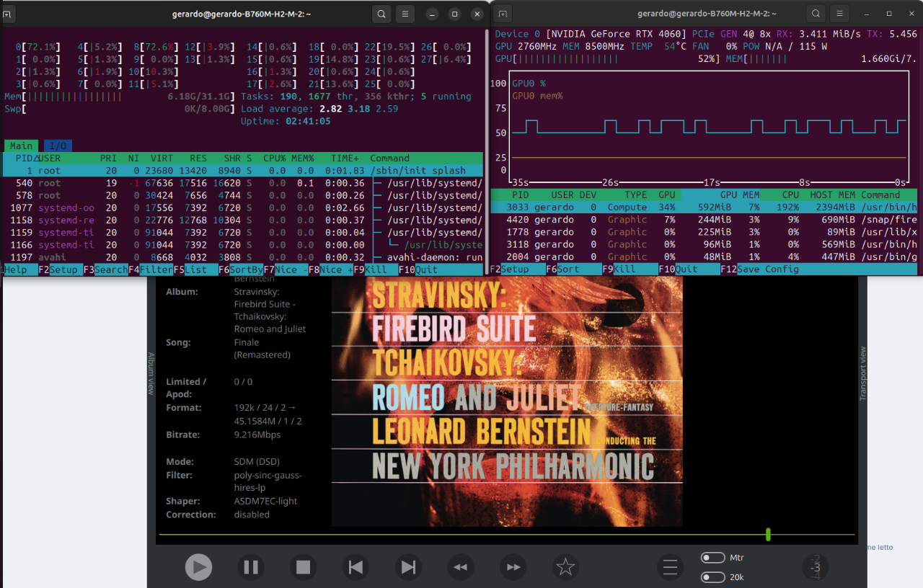Select avahi-daemon process row
This screenshot has width=923, height=588.
[x=244, y=257]
